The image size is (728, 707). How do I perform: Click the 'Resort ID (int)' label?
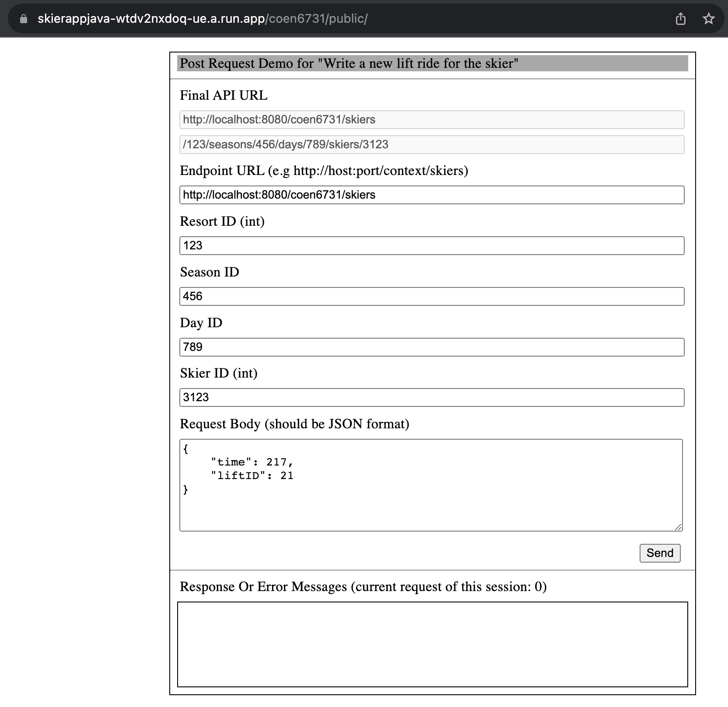coord(222,221)
